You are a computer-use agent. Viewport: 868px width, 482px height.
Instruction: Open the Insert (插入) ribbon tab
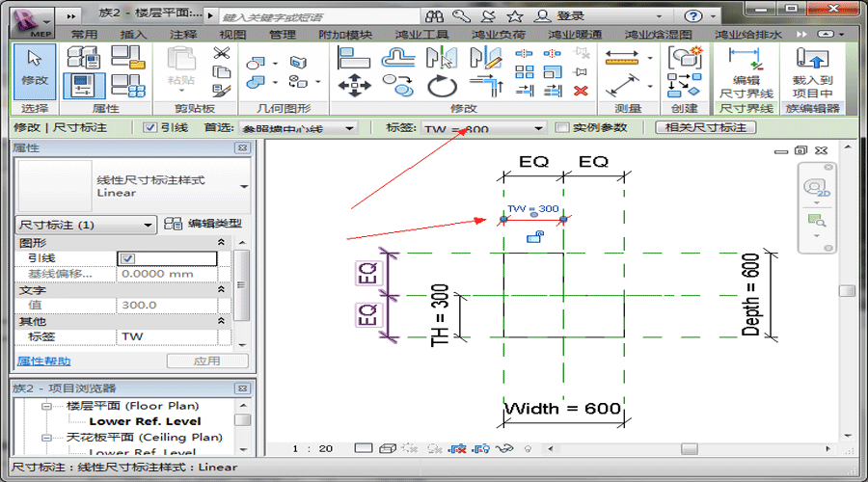click(133, 34)
